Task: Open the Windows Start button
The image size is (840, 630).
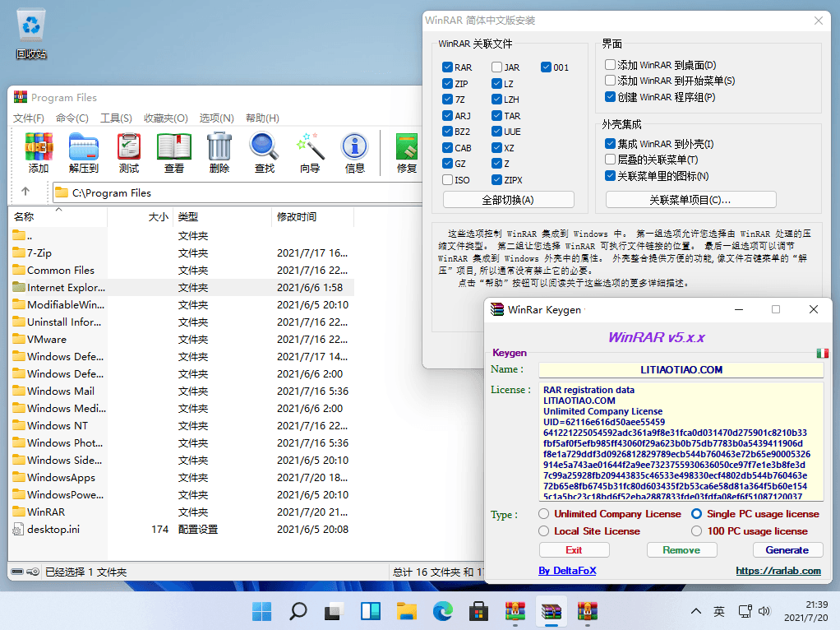Action: click(x=262, y=611)
